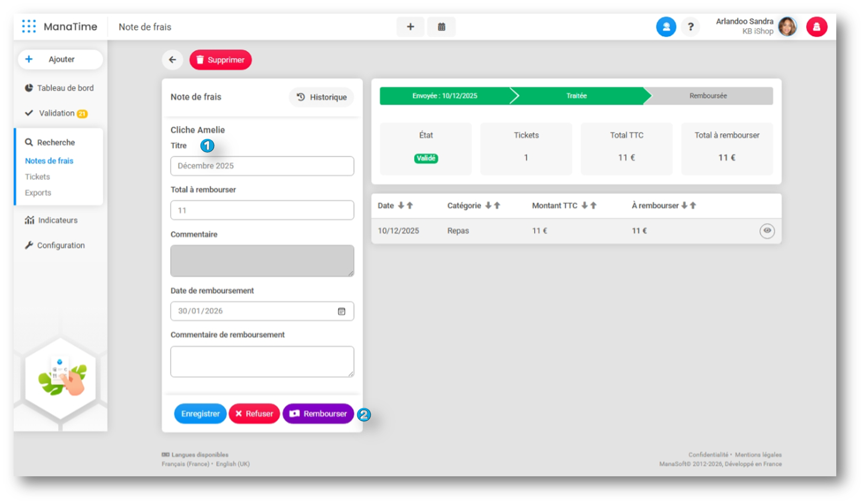Open the help question mark icon
Viewport: 864px width, 504px height.
point(690,27)
